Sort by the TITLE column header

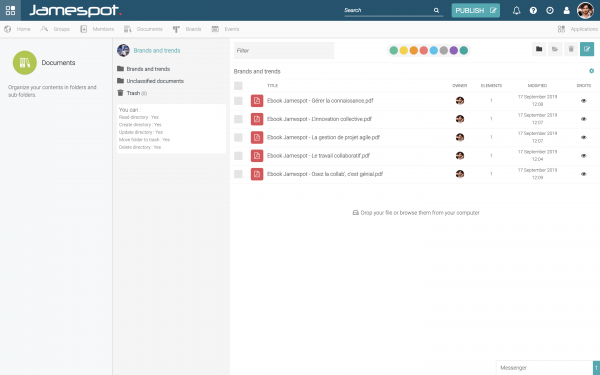[272, 86]
